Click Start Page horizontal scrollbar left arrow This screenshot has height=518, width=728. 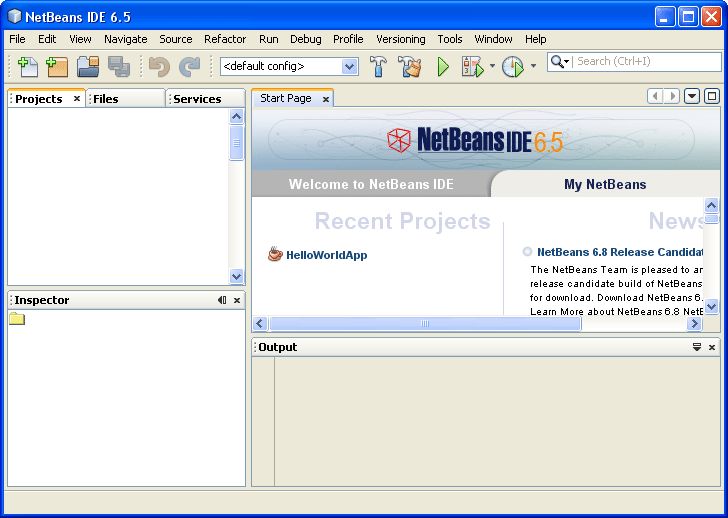click(260, 324)
